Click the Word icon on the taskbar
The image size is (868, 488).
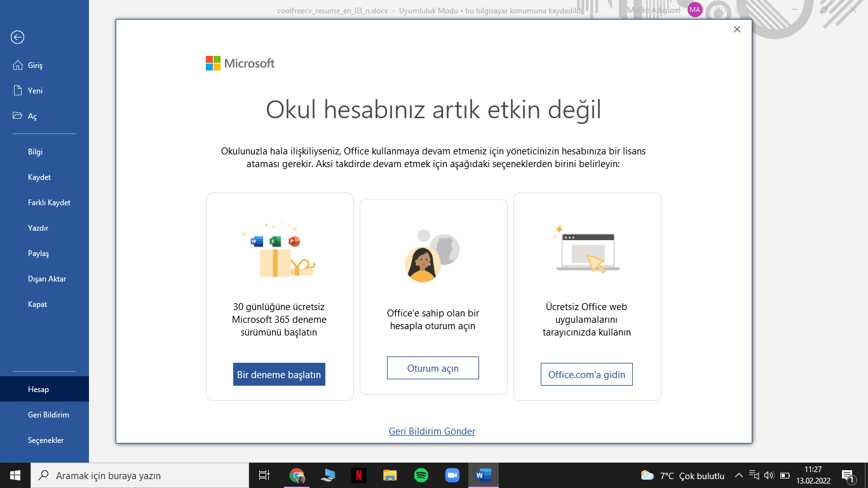(483, 475)
